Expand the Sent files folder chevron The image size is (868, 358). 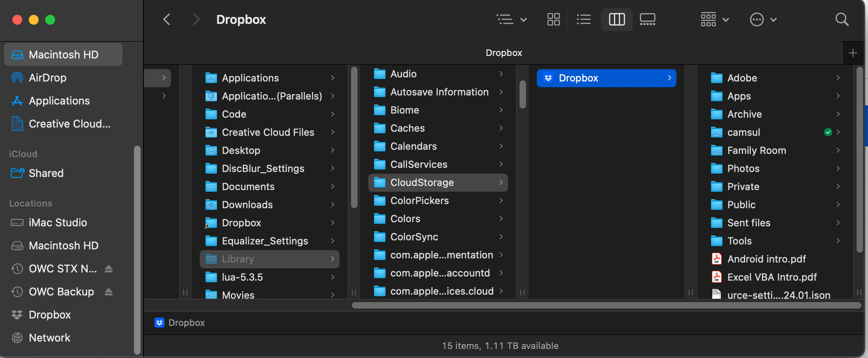coord(838,223)
